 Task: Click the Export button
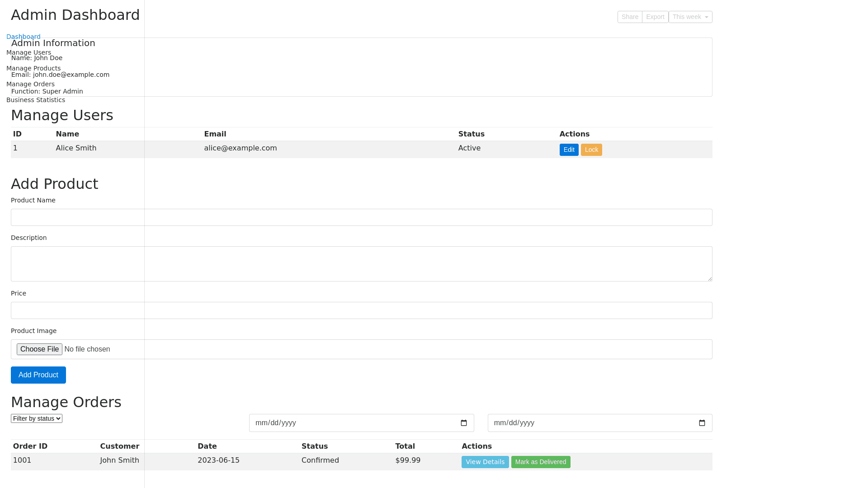click(x=655, y=17)
